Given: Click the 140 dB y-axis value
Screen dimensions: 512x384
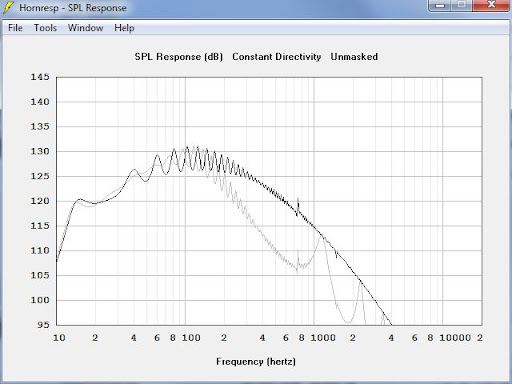Looking at the screenshot, I should pos(40,102).
